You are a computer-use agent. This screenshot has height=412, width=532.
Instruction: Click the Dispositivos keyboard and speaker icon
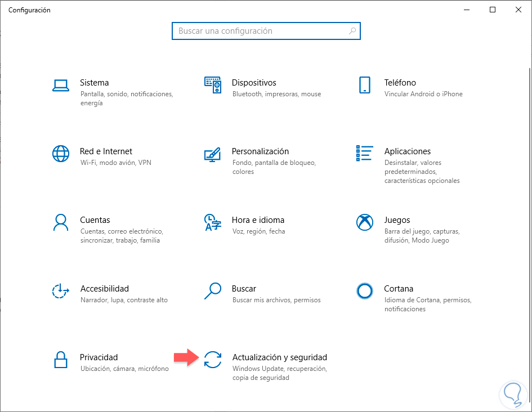point(213,85)
